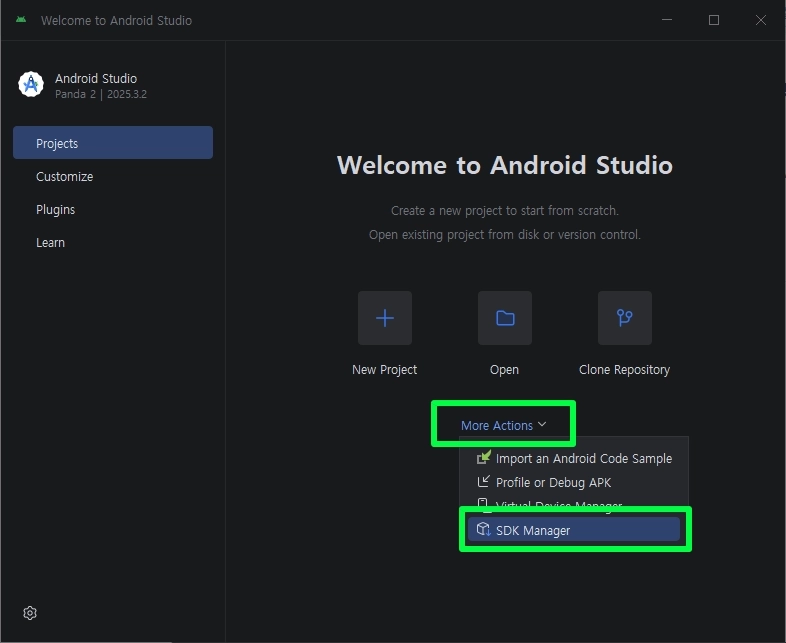The image size is (786, 643).
Task: Click the SDK Manager cube icon
Action: (483, 529)
